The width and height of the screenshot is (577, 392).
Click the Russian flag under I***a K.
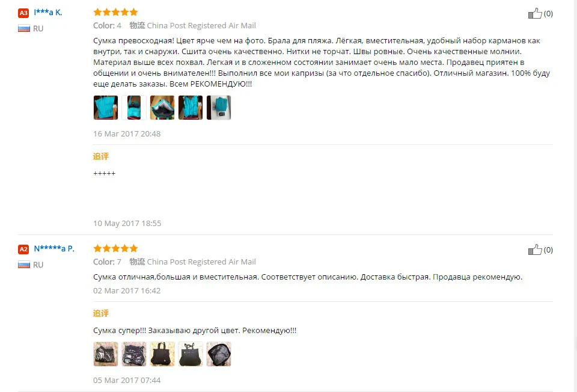tap(24, 28)
